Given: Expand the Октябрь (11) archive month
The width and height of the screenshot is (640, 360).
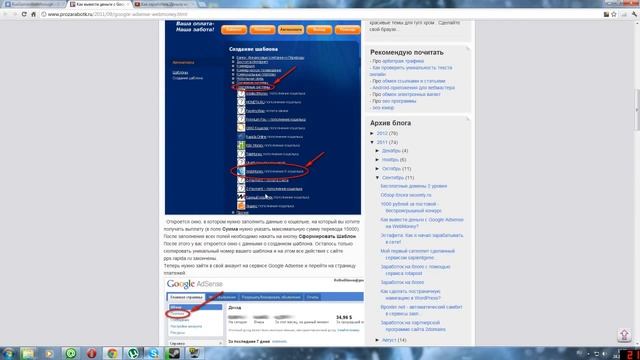Looking at the screenshot, I should click(378, 169).
